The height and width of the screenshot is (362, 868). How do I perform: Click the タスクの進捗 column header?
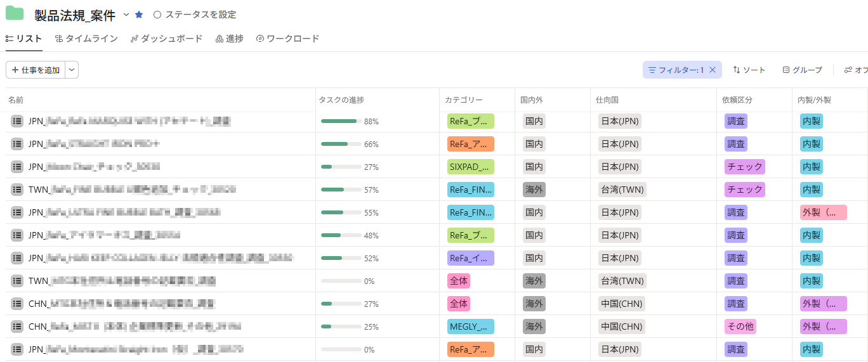[341, 100]
